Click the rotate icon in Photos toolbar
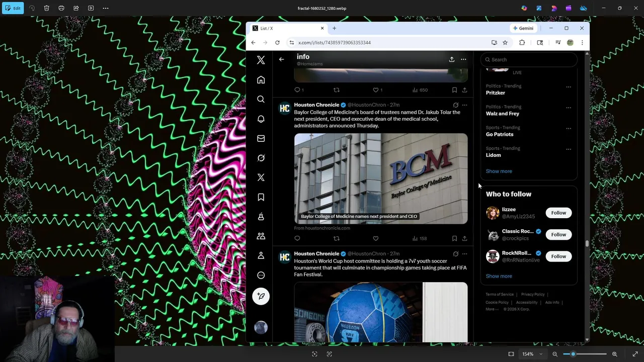This screenshot has width=644, height=362. tap(32, 8)
